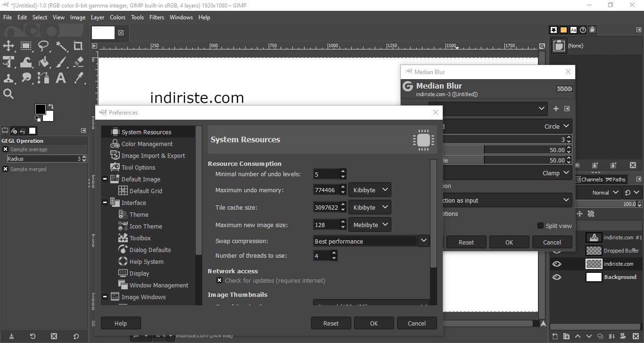Screen dimensions: 644x343
Task: Reset colors to default black and white
Action: pyautogui.click(x=38, y=120)
